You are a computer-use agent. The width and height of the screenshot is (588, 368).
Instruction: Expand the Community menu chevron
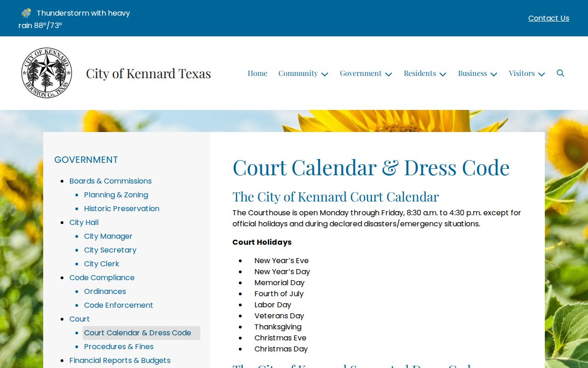click(325, 74)
